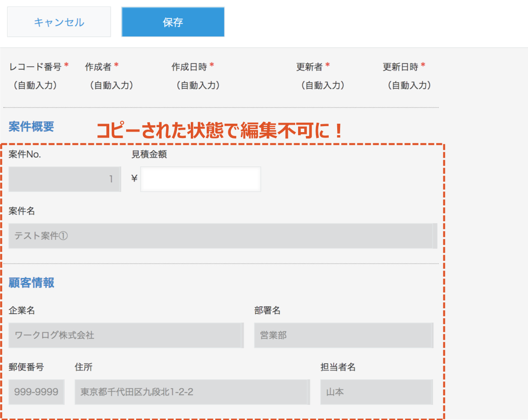This screenshot has height=420, width=528.
Task: Select the 郵便番号 field showing 999-9999
Action: click(x=36, y=392)
